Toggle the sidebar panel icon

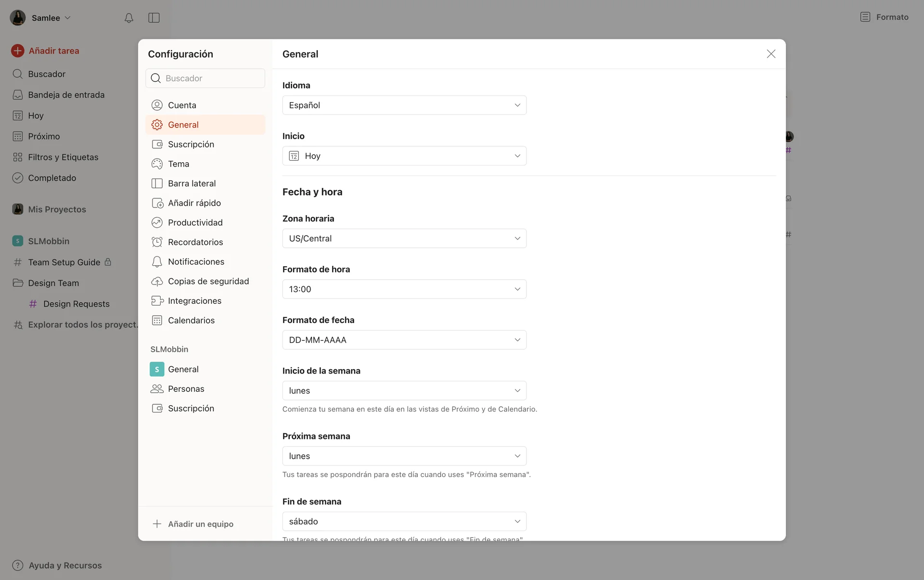click(154, 18)
